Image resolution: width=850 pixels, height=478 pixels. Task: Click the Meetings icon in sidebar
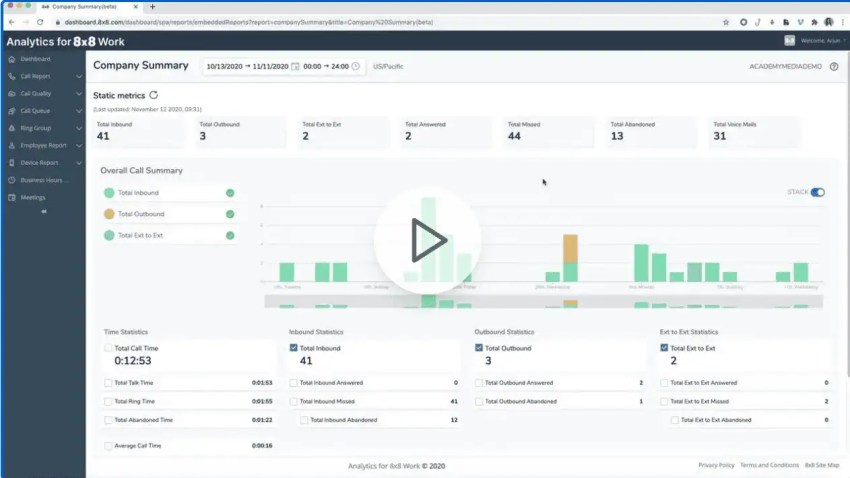[x=12, y=197]
